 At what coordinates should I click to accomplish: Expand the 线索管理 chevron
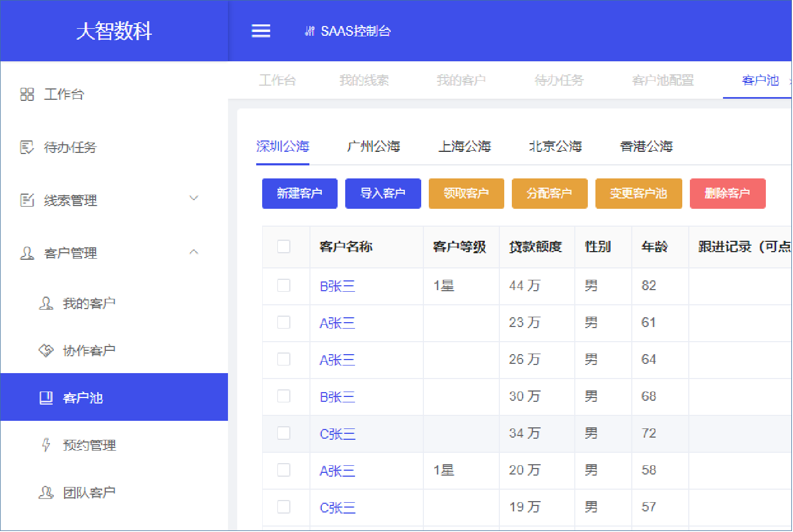click(x=194, y=198)
